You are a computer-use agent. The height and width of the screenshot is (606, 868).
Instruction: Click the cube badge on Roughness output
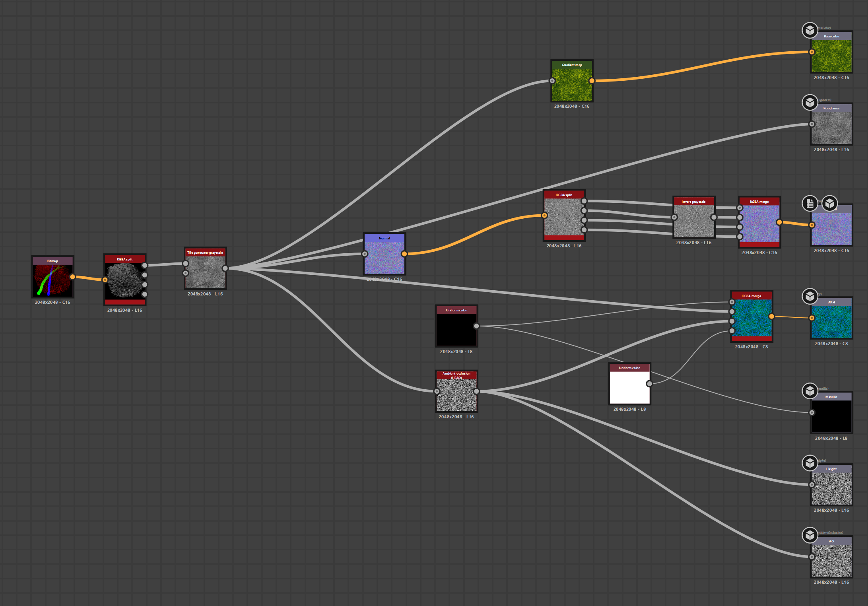pos(810,102)
